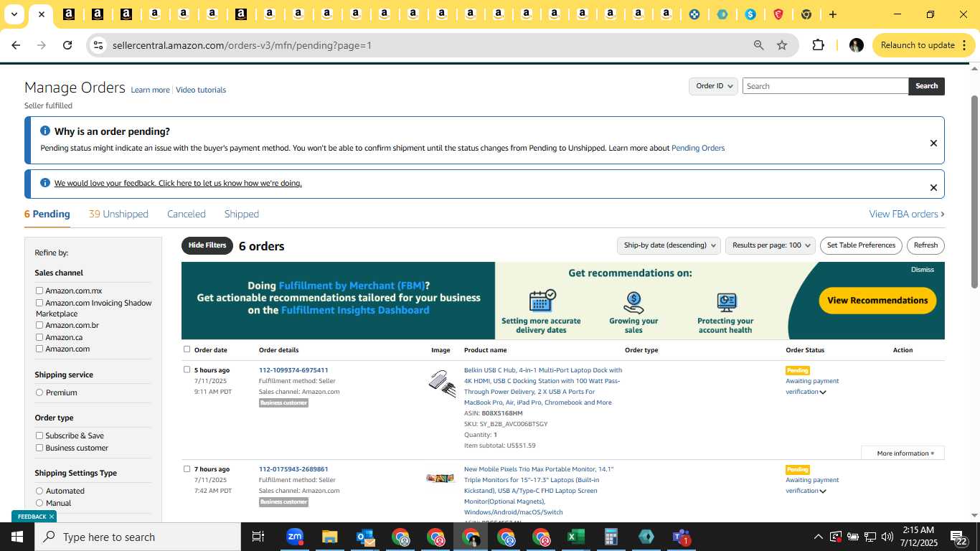Check the Amazon.com sales channel filter
Screen dimensions: 980x551
tap(39, 349)
